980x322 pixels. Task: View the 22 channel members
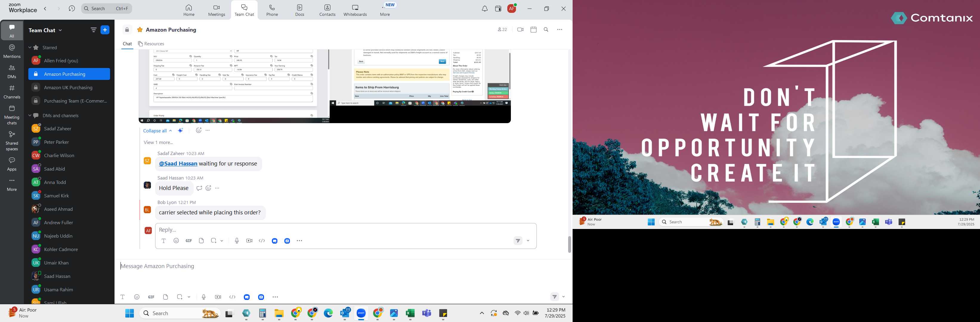pyautogui.click(x=502, y=30)
